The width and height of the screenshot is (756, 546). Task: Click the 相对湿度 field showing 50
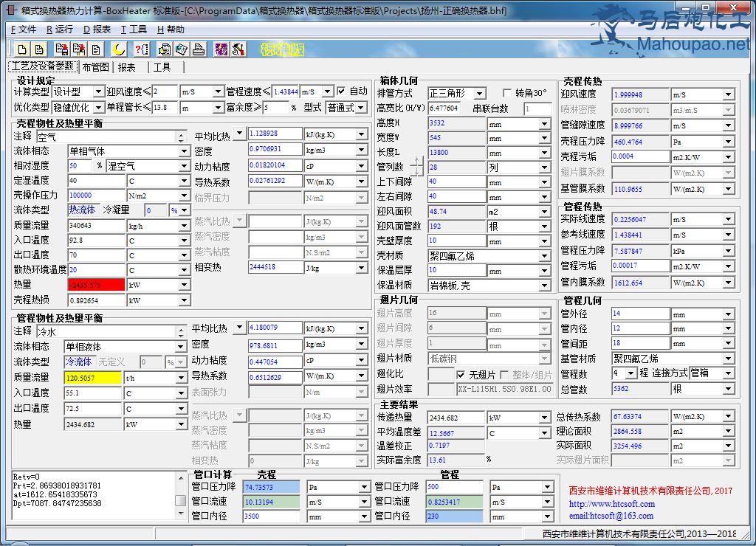pos(80,166)
